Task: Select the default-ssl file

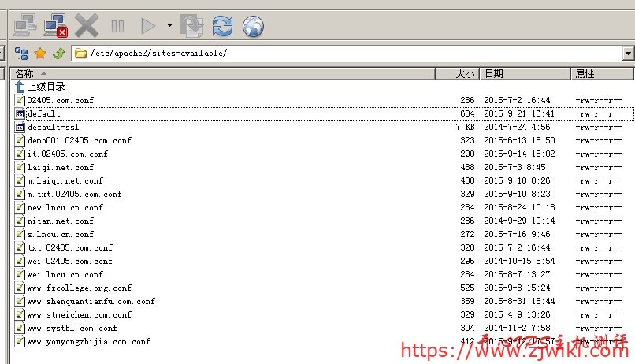Action: 53,128
